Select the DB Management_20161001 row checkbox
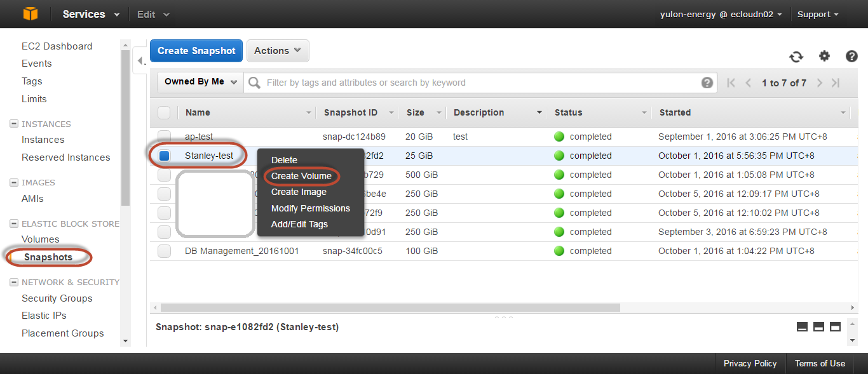Viewport: 868px width, 374px height. click(164, 251)
